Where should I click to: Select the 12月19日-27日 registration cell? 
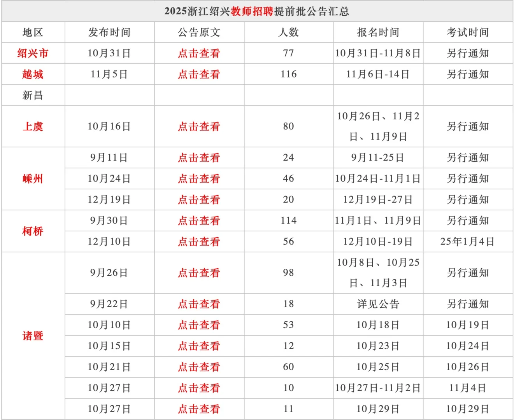pyautogui.click(x=378, y=199)
